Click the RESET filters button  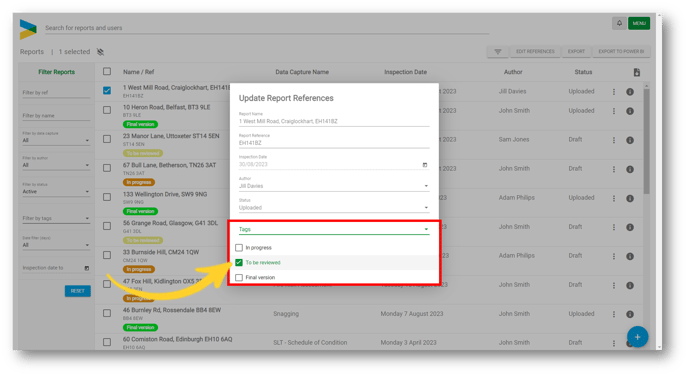click(78, 291)
